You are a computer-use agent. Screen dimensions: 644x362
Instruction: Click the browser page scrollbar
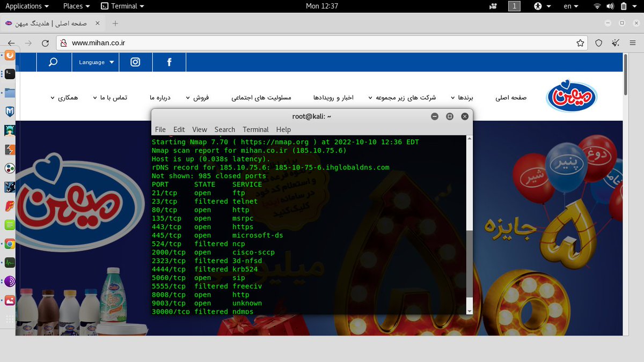point(626,73)
